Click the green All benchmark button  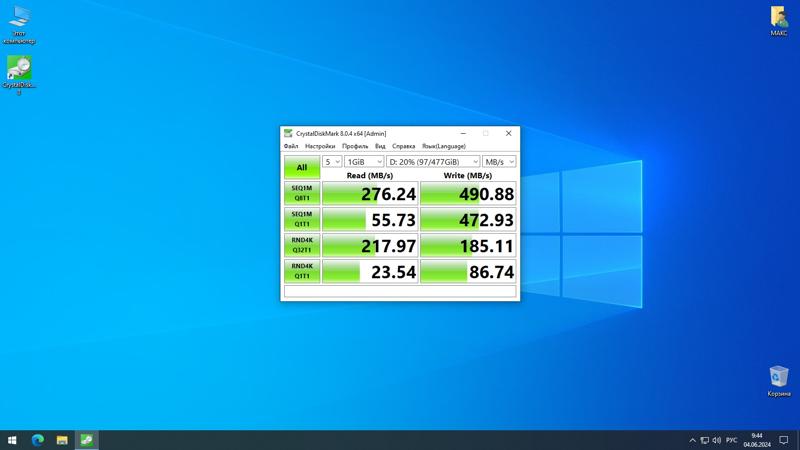click(301, 167)
